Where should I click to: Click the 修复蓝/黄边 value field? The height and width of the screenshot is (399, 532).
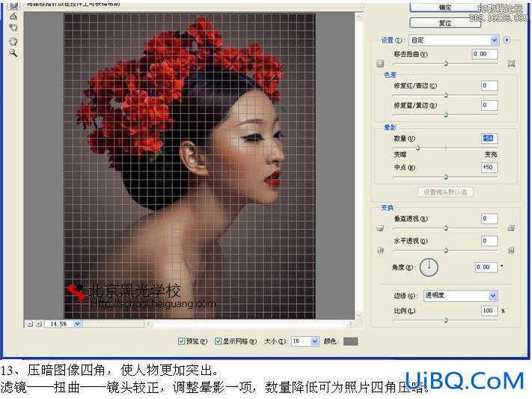pos(489,106)
